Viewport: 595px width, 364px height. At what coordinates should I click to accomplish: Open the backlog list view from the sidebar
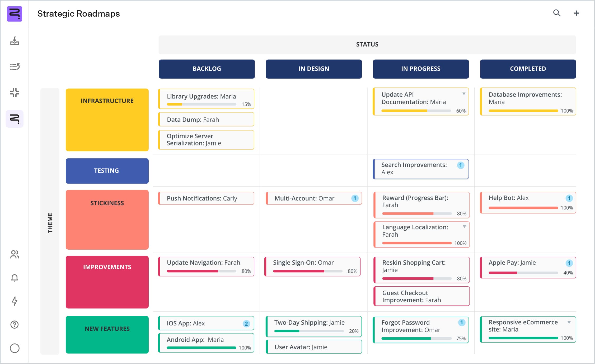[x=15, y=67]
